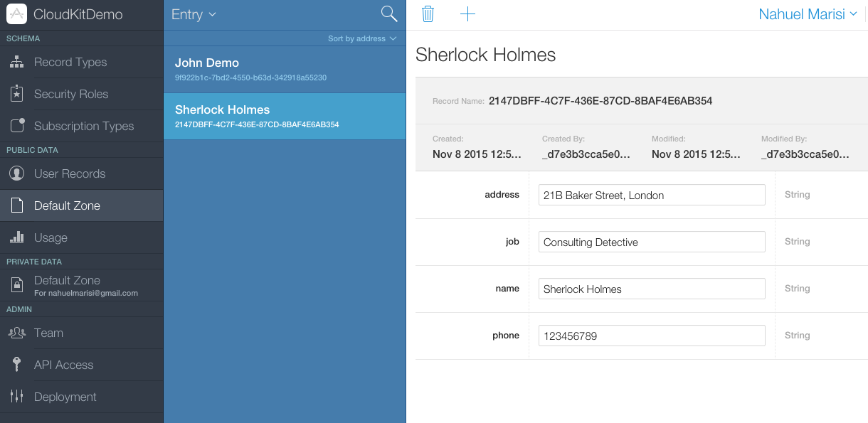Image resolution: width=868 pixels, height=423 pixels.
Task: Open Subscription Types in the sidebar
Action: (x=81, y=126)
